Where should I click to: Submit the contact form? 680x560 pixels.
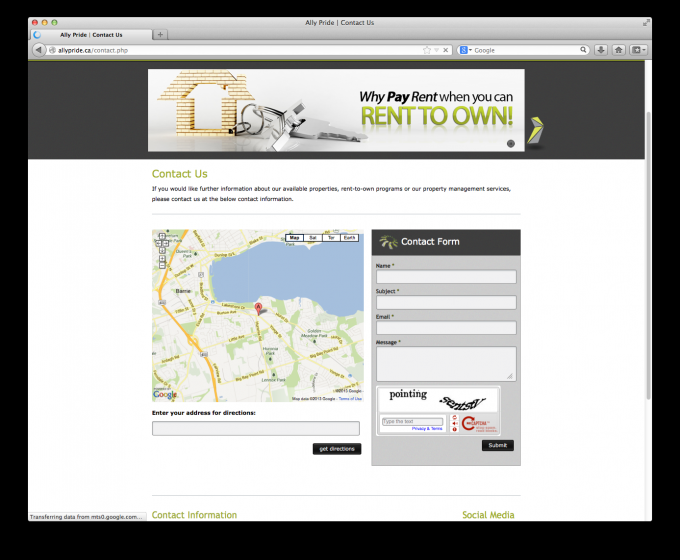pyautogui.click(x=497, y=445)
